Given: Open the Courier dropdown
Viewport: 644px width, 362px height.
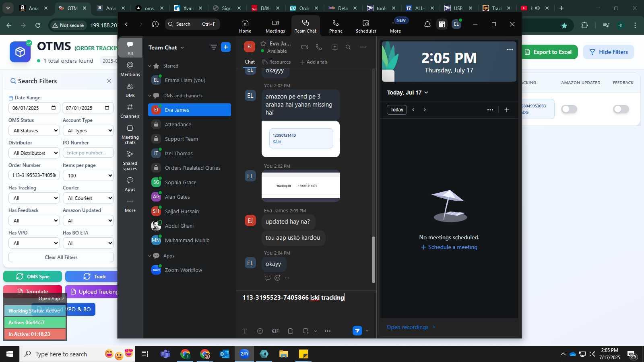Looking at the screenshot, I should (88, 198).
